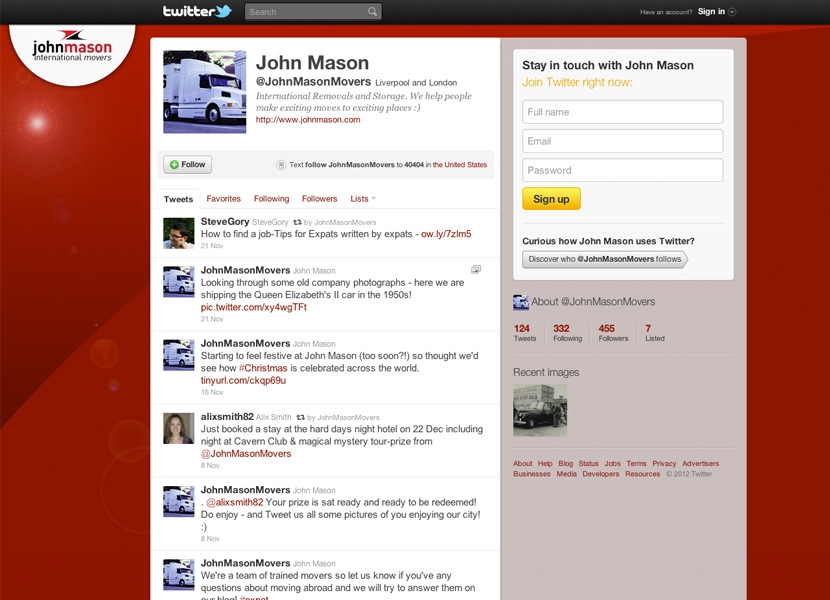Click the image attachment icon on Queen Elizabeth tweet
The height and width of the screenshot is (600, 830).
click(x=476, y=270)
